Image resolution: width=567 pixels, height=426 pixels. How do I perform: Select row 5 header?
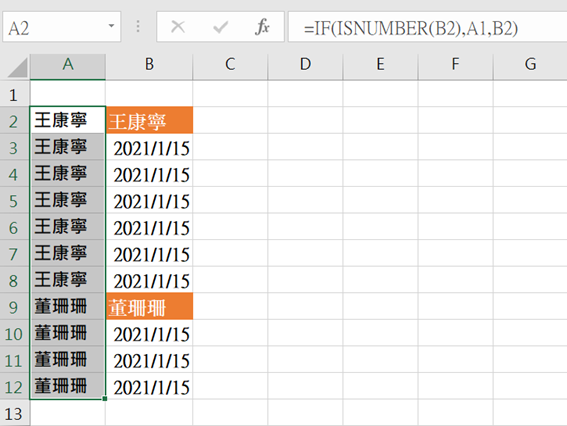[14, 200]
